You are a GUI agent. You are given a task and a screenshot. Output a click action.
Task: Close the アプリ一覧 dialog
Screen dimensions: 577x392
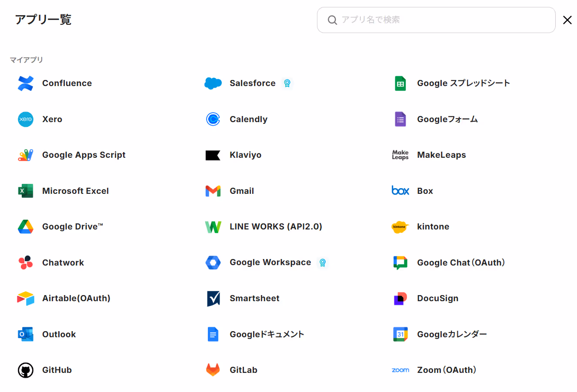567,20
